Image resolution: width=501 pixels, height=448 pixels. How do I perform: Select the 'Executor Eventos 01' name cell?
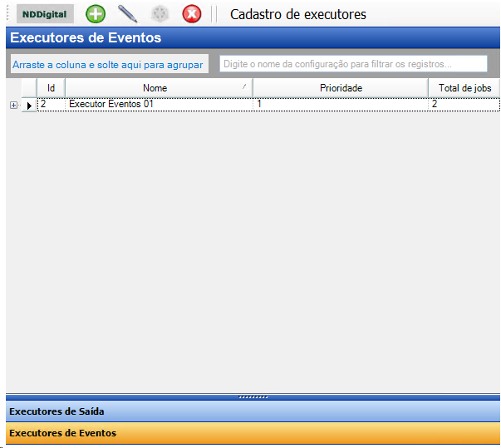159,104
